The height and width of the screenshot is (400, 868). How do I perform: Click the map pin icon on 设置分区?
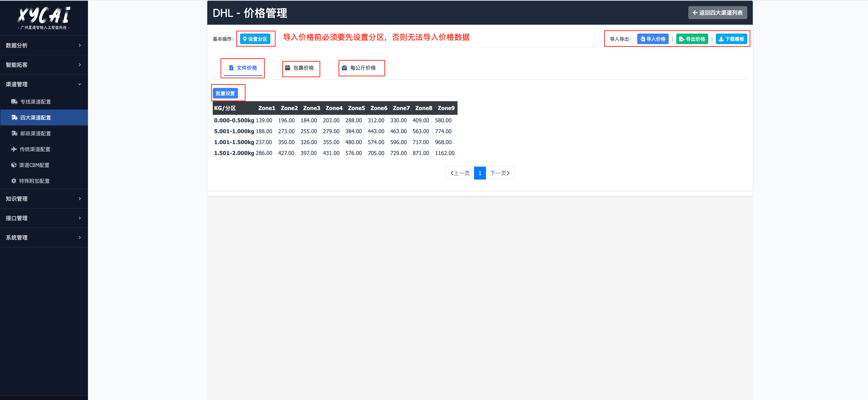245,39
